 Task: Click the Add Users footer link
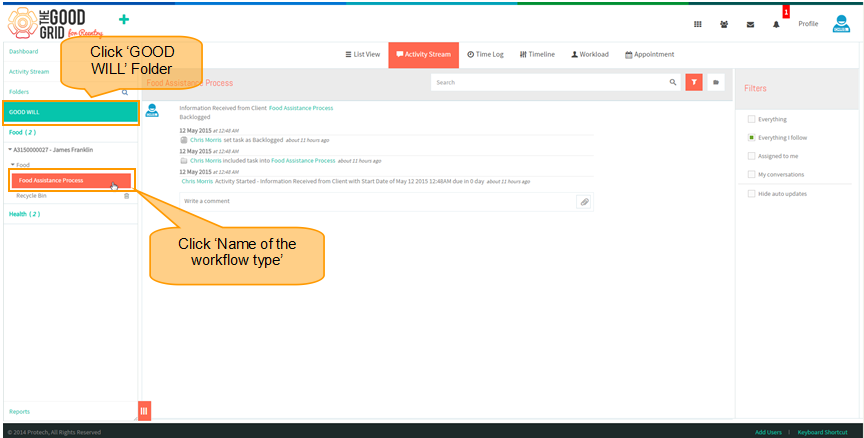[768, 432]
